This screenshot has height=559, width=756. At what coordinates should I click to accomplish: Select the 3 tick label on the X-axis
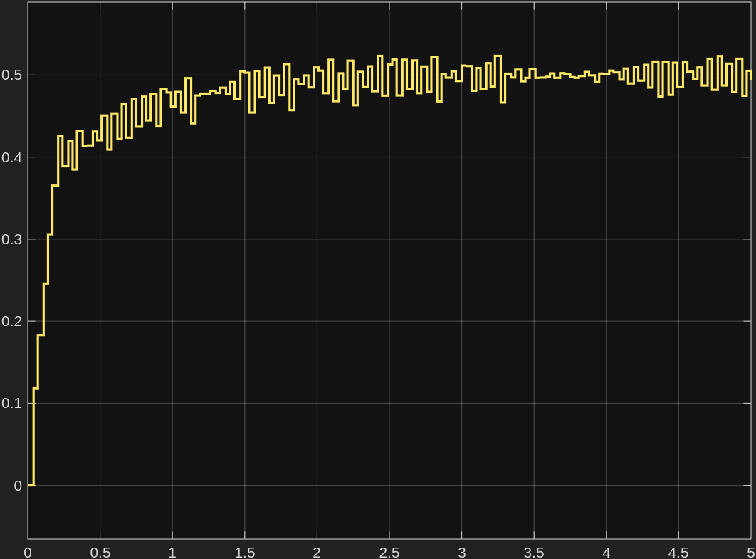coord(461,552)
